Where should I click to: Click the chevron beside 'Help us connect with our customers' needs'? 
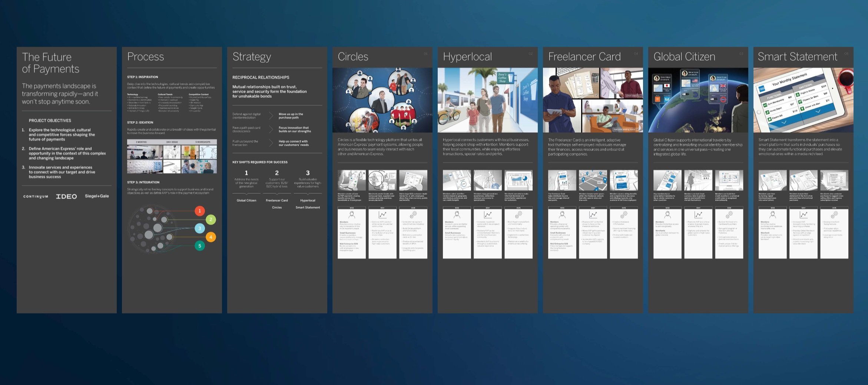pyautogui.click(x=271, y=143)
